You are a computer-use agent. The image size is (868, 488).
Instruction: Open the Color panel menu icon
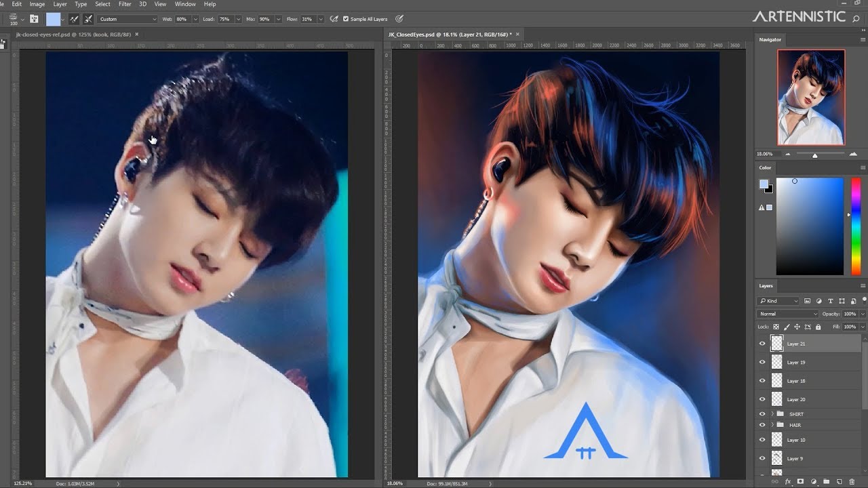pyautogui.click(x=863, y=167)
